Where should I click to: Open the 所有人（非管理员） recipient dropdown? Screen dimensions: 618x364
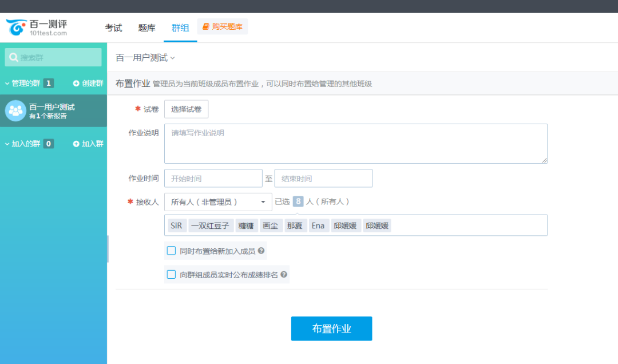point(218,202)
